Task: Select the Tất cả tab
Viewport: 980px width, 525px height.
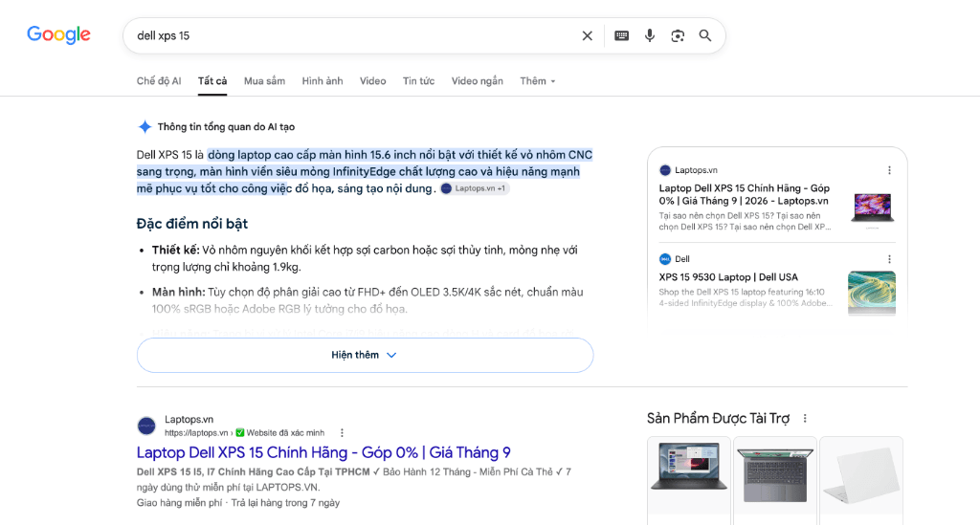Action: (212, 81)
